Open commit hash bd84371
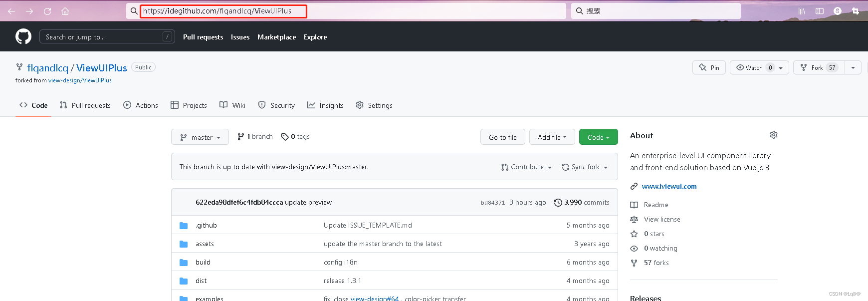 click(x=493, y=203)
